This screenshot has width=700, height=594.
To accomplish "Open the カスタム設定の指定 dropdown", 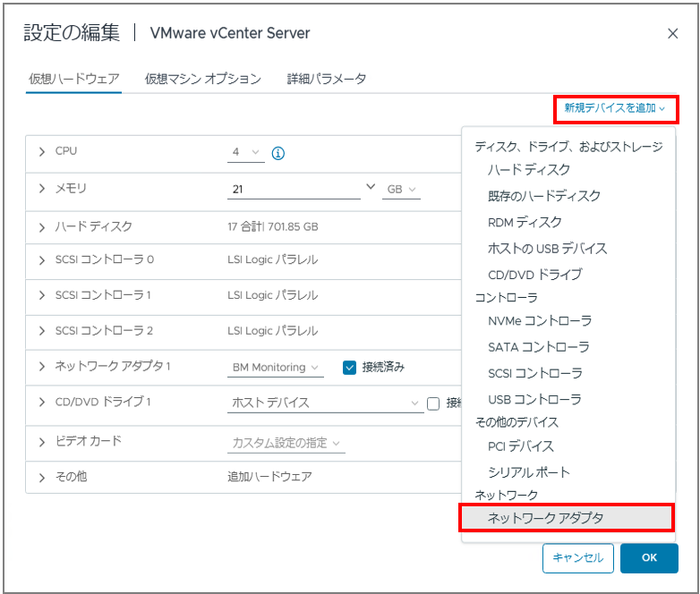I will pos(286,443).
